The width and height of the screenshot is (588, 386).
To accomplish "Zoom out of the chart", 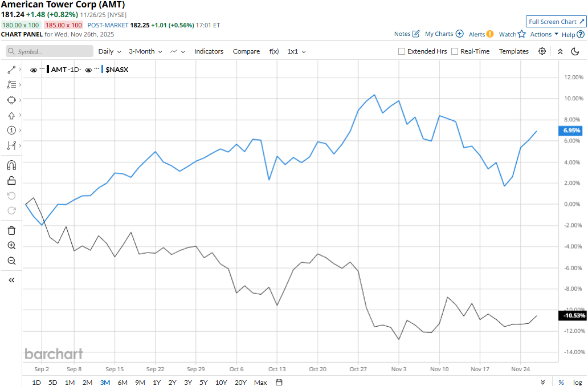I will [11, 261].
